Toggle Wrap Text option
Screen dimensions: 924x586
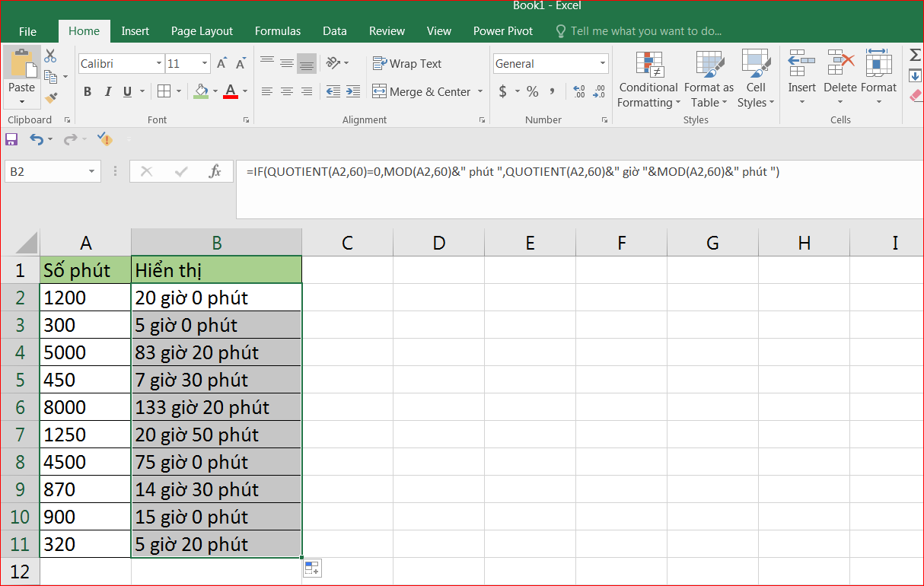click(406, 64)
